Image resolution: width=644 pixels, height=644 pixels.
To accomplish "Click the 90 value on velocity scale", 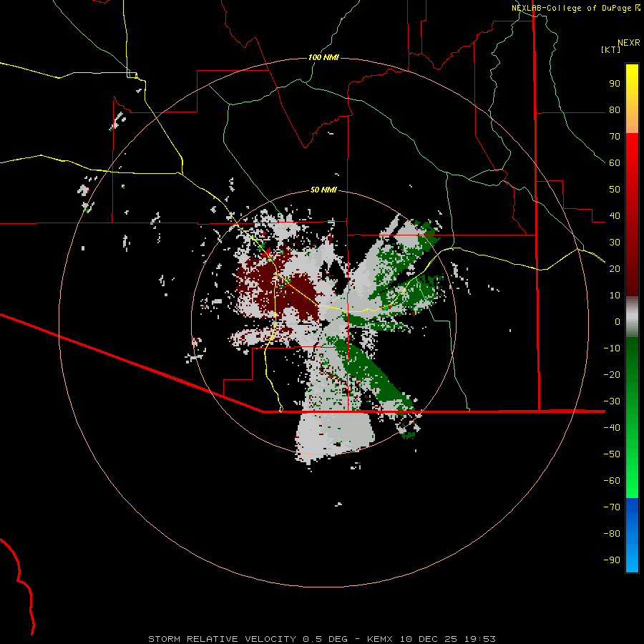I will click(x=615, y=84).
